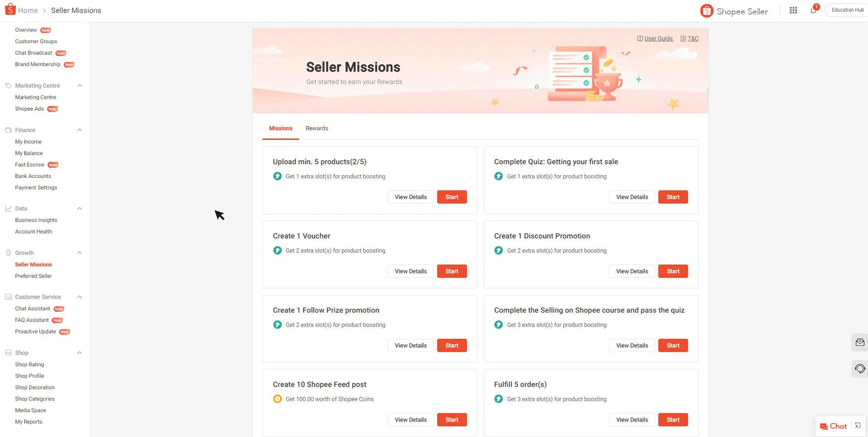868x437 pixels.
Task: Select the Missions tab
Action: point(281,128)
